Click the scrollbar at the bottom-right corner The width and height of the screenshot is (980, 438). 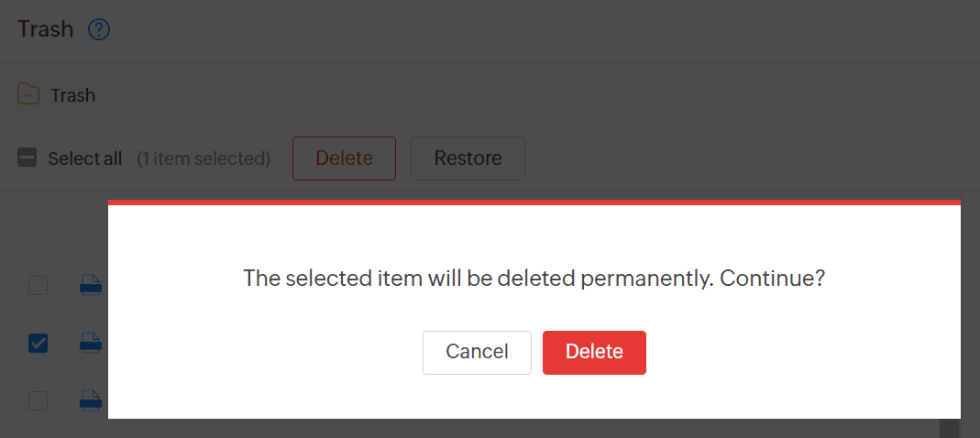949,428
